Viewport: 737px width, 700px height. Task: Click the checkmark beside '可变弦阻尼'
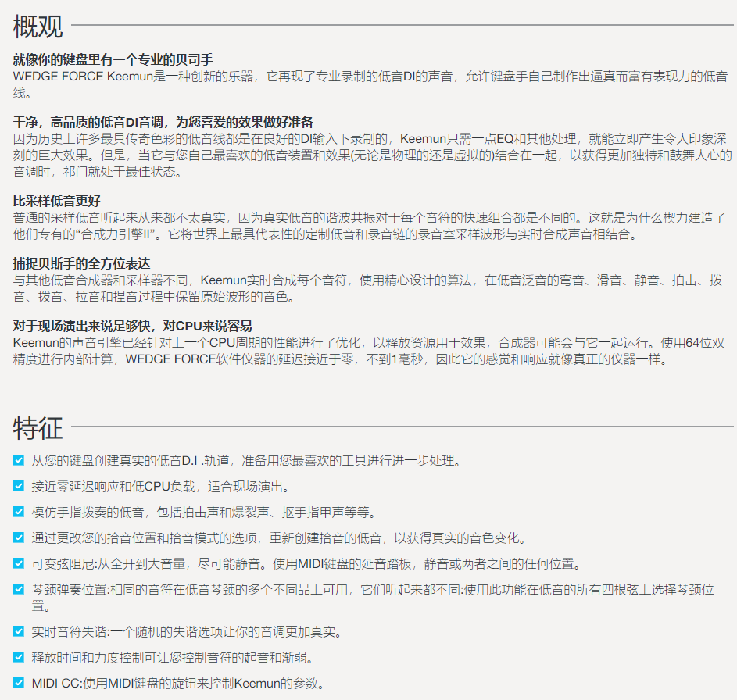coord(18,563)
